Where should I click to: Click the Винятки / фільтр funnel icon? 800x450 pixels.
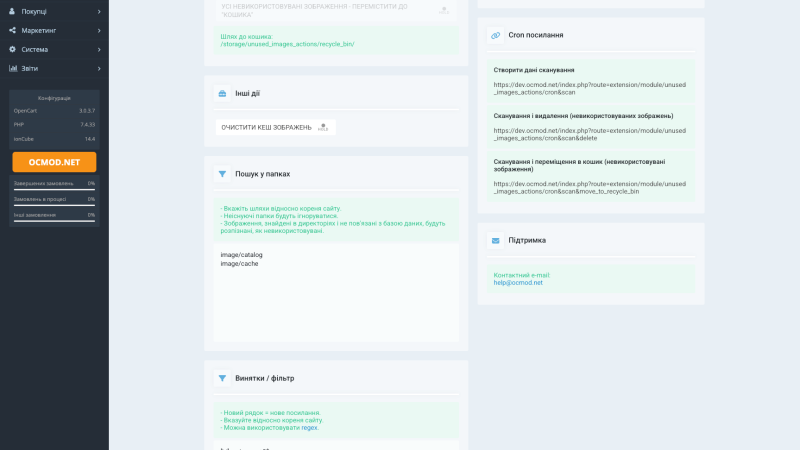pos(222,378)
